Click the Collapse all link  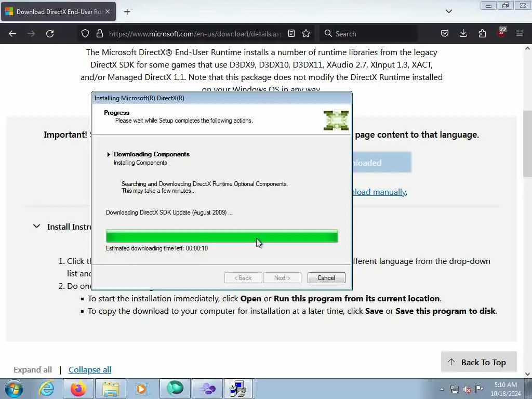[x=90, y=370]
